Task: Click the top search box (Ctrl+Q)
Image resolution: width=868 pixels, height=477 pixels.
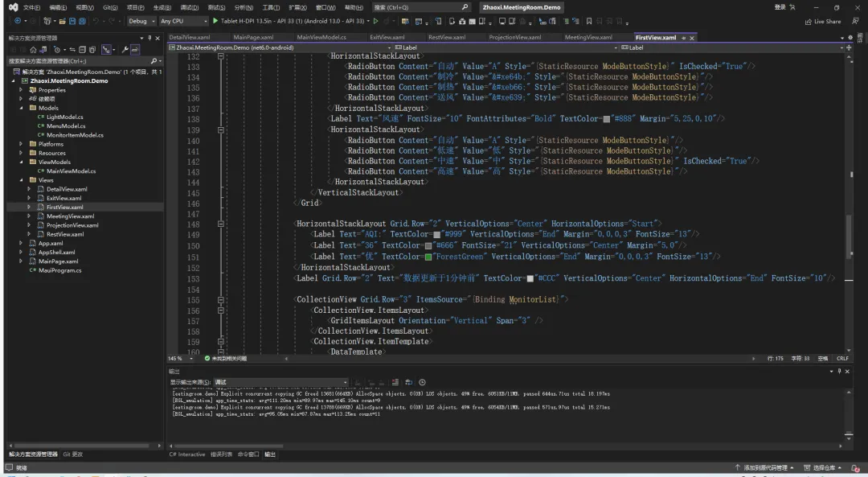Action: pyautogui.click(x=421, y=7)
